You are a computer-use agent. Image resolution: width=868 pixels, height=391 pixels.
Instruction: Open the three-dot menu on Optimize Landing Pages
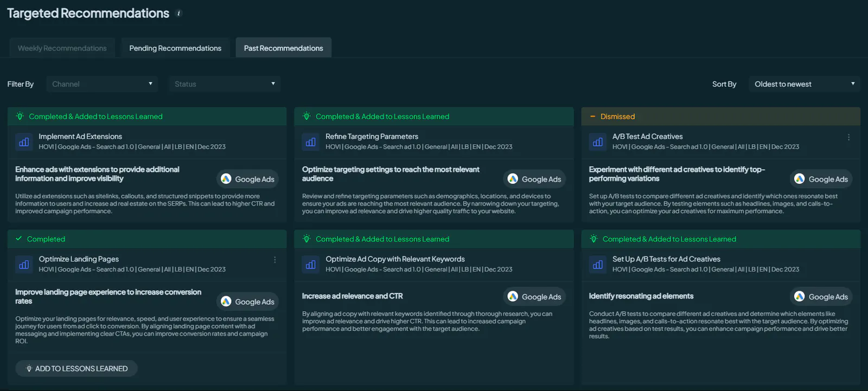pyautogui.click(x=275, y=260)
